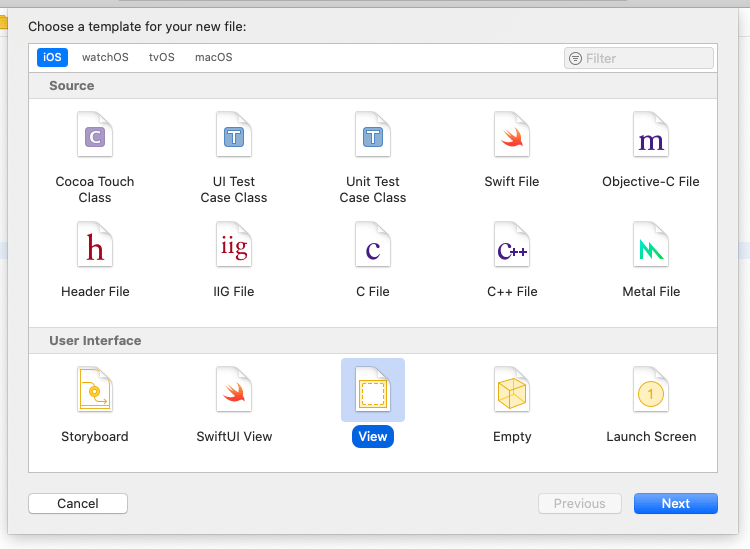
Task: Select the Launch Screen template icon
Action: pos(651,390)
